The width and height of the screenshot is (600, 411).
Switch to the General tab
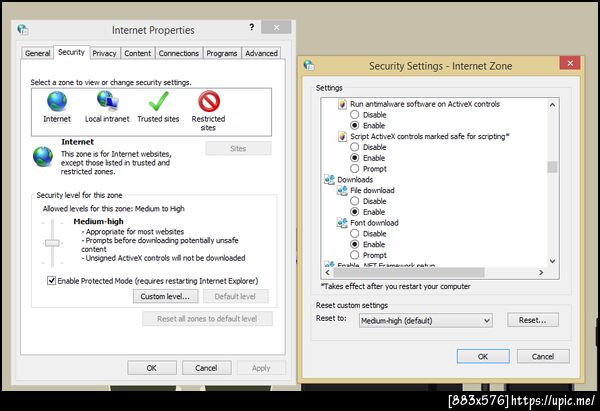point(38,53)
